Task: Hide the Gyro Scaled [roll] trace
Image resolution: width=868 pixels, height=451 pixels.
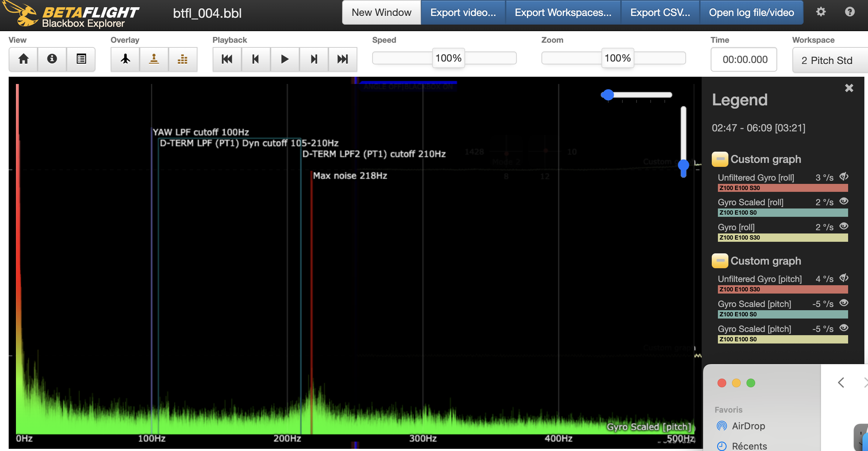Action: click(844, 201)
